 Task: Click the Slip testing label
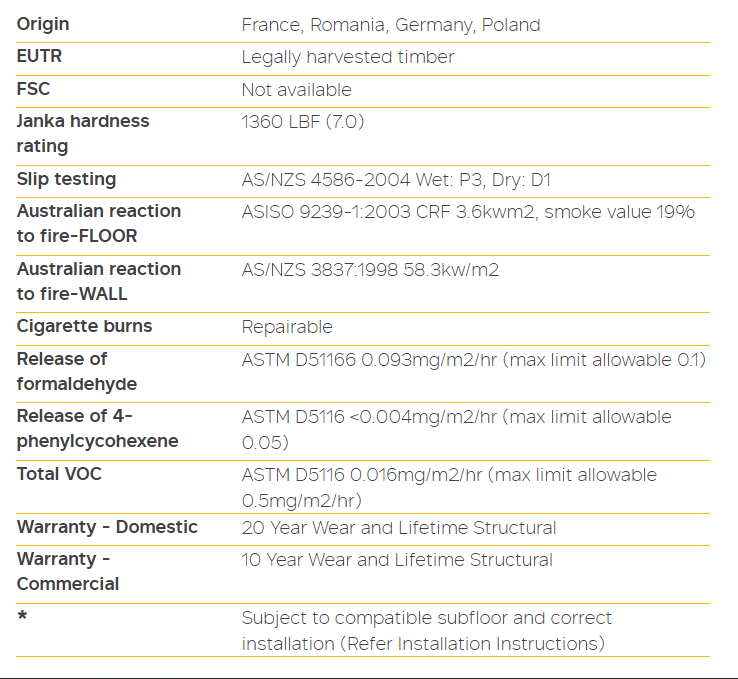pyautogui.click(x=66, y=179)
